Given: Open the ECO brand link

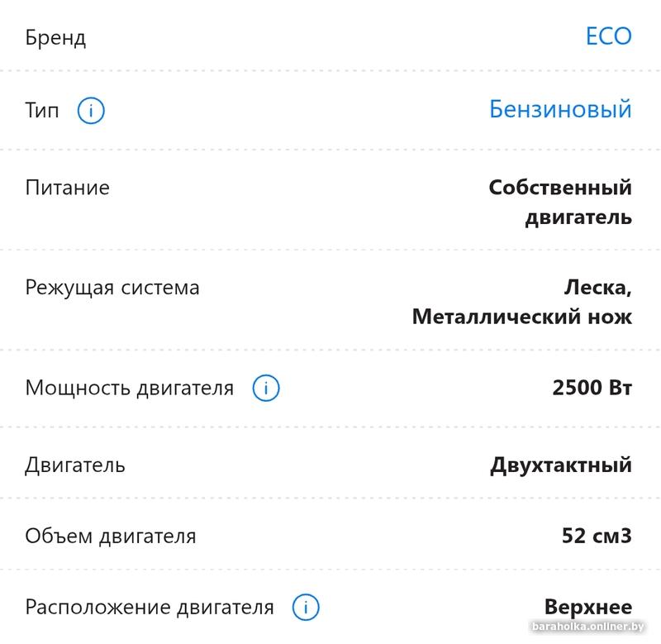Looking at the screenshot, I should [609, 36].
